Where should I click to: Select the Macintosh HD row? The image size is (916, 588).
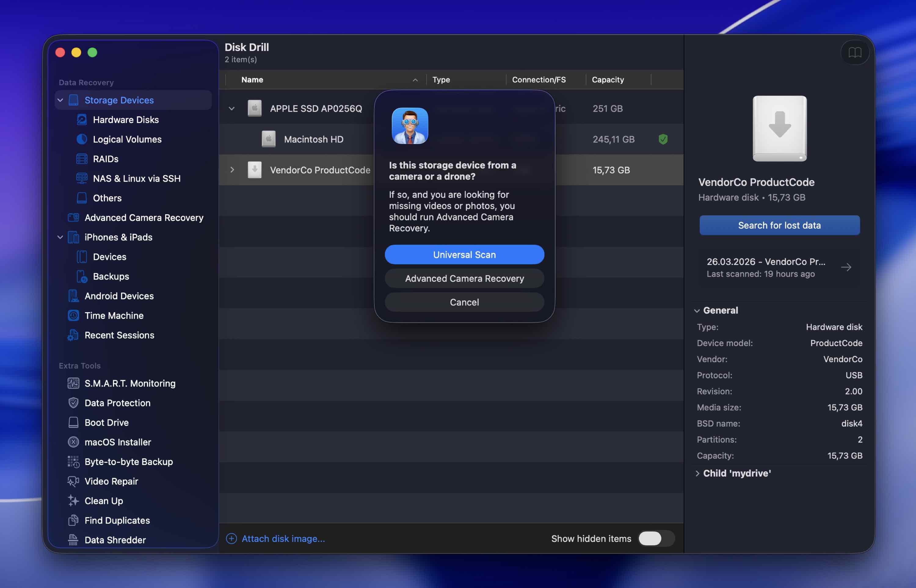[x=451, y=139]
